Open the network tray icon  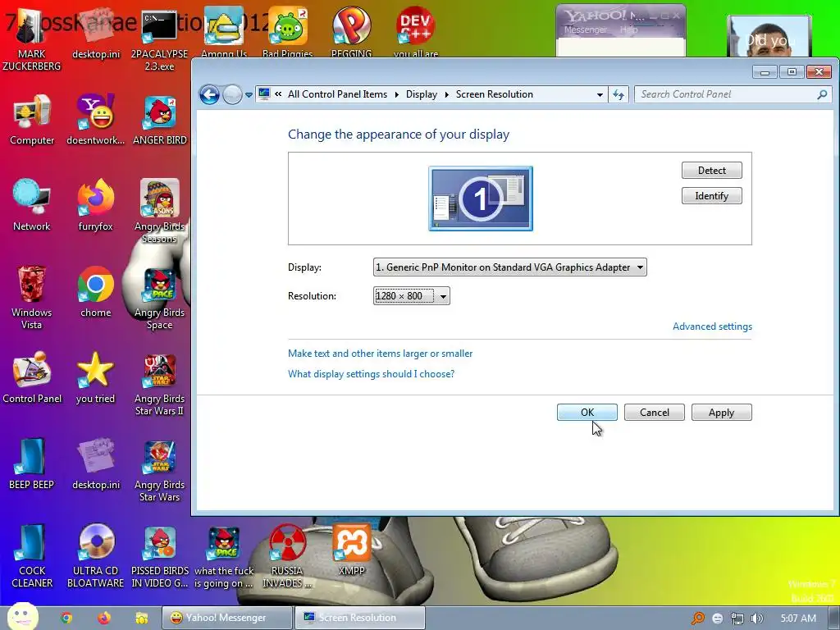click(x=737, y=619)
